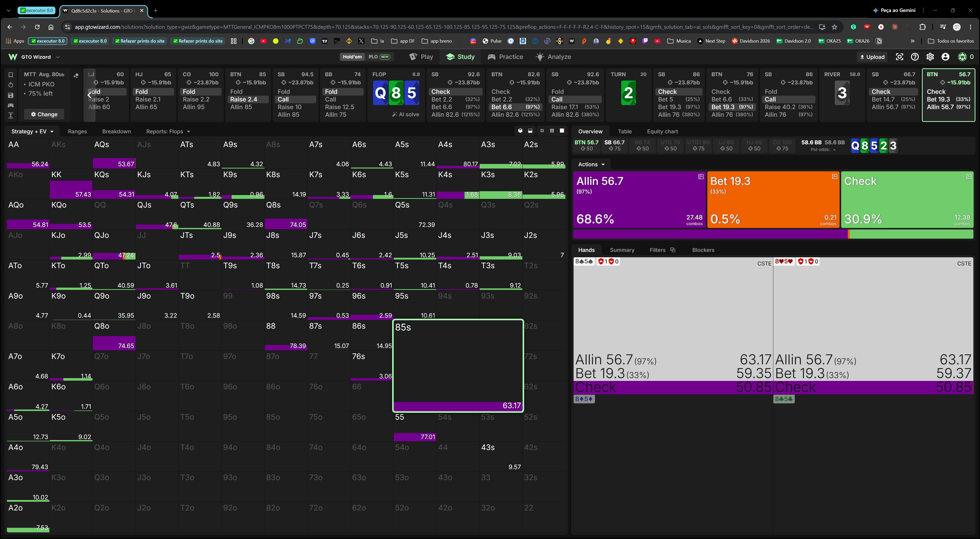Select the half-filled cell view mode
The height and width of the screenshot is (539, 980).
point(530,131)
